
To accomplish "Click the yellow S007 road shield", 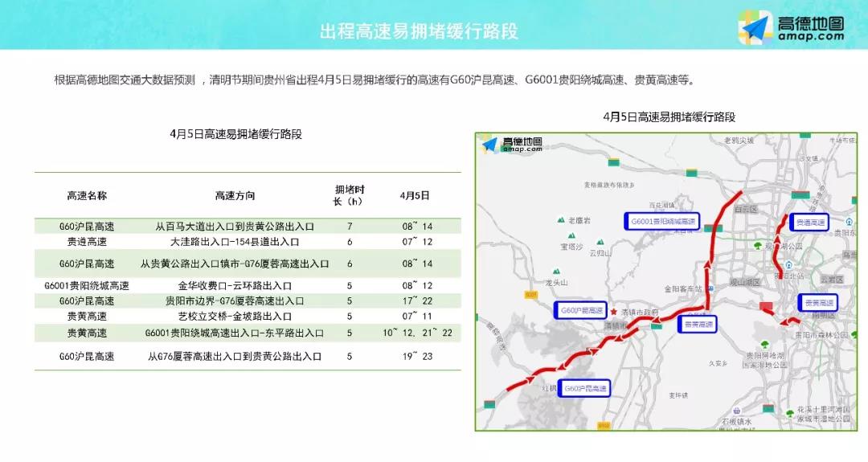I will (531, 294).
